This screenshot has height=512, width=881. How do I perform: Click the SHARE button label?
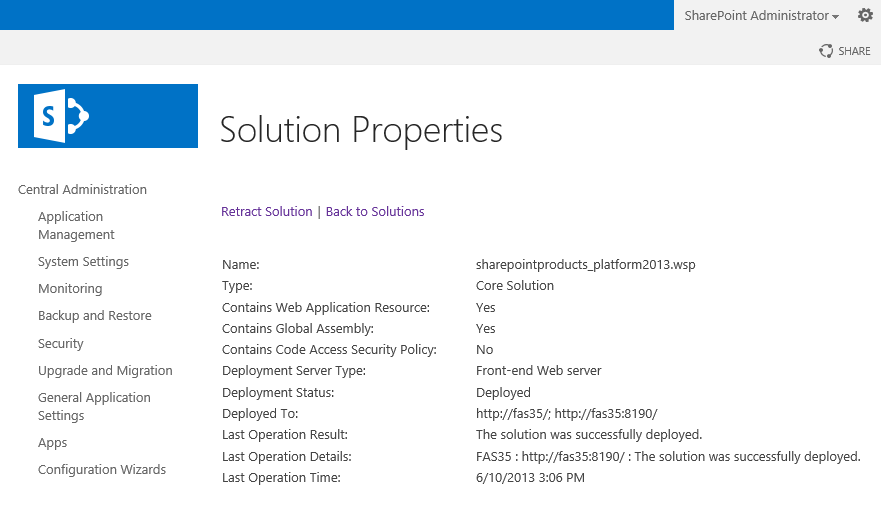854,51
